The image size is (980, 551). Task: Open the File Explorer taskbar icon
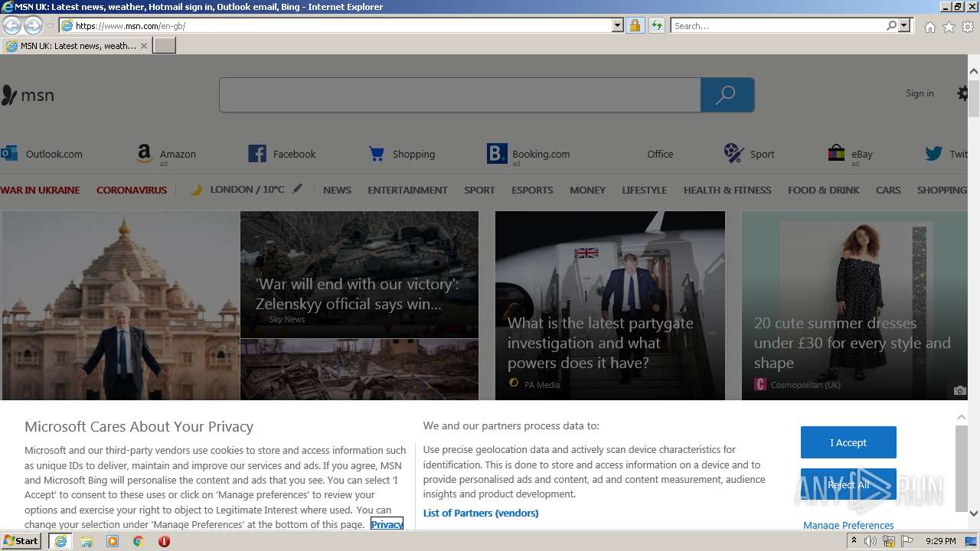click(87, 541)
